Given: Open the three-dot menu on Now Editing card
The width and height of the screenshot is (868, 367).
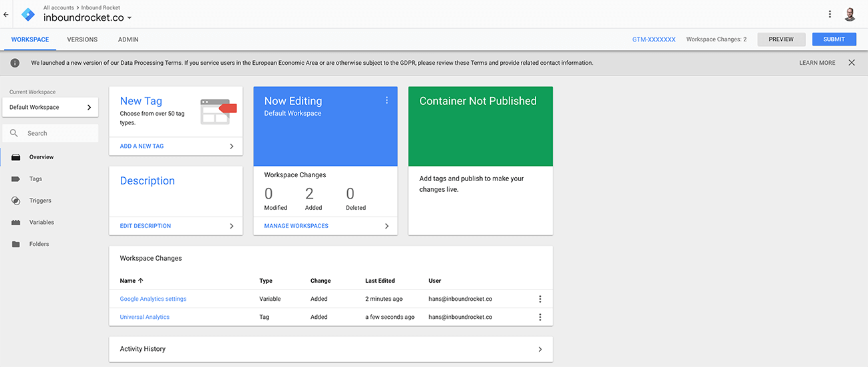Looking at the screenshot, I should (387, 100).
